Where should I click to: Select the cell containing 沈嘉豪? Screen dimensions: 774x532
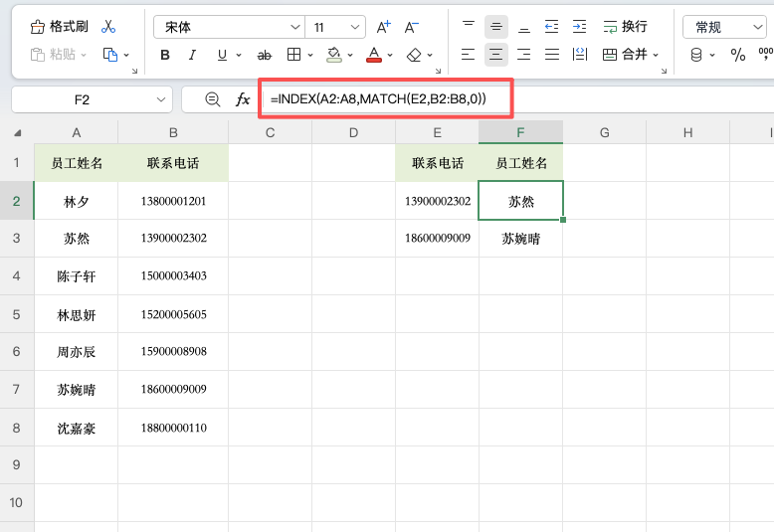[76, 428]
